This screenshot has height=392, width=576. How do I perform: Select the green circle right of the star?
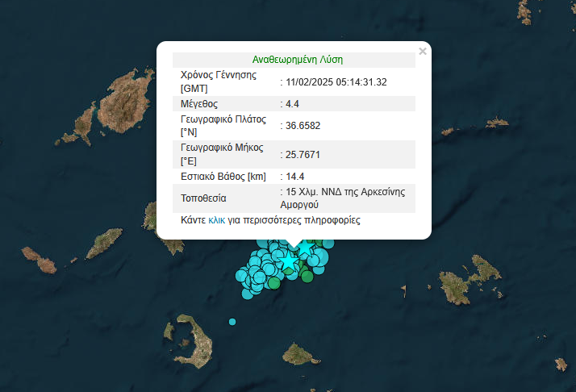(307, 276)
